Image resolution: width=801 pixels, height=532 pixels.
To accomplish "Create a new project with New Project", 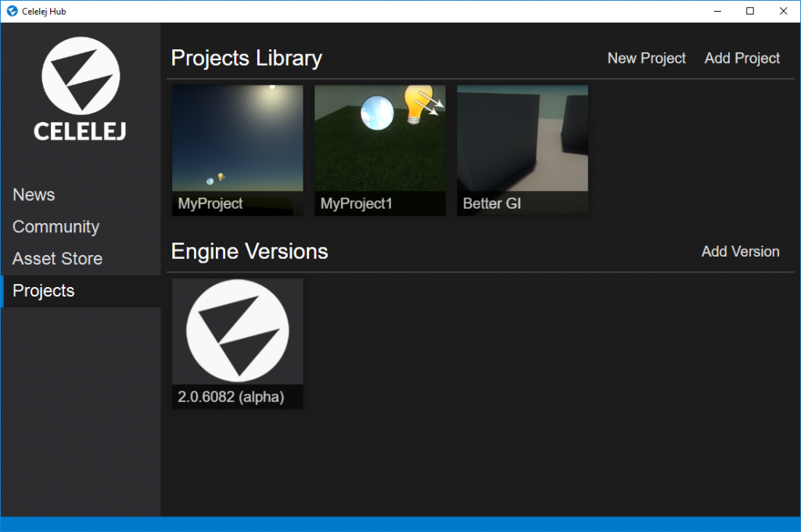I will tap(646, 59).
